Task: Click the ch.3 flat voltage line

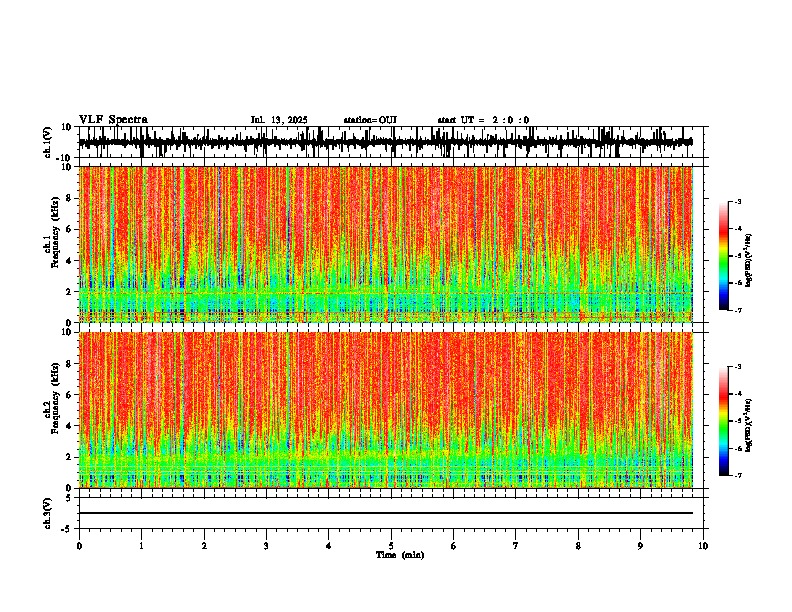Action: (x=386, y=513)
